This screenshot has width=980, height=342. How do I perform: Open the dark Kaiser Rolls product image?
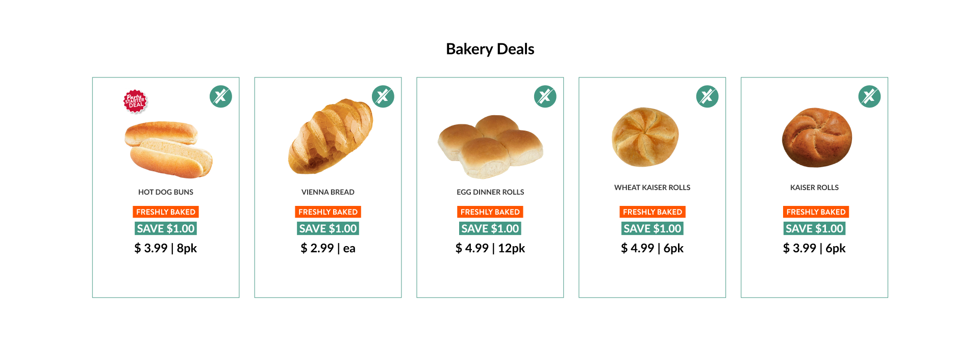coord(817,137)
